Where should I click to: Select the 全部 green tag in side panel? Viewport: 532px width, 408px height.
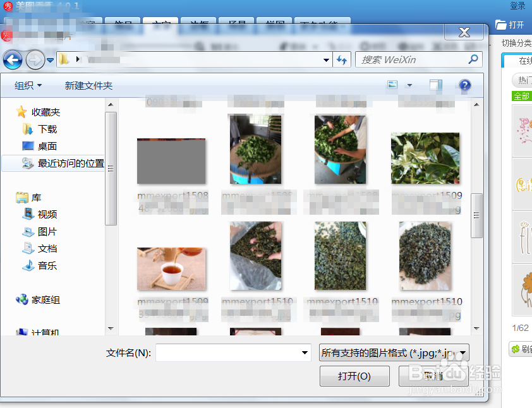pos(521,96)
